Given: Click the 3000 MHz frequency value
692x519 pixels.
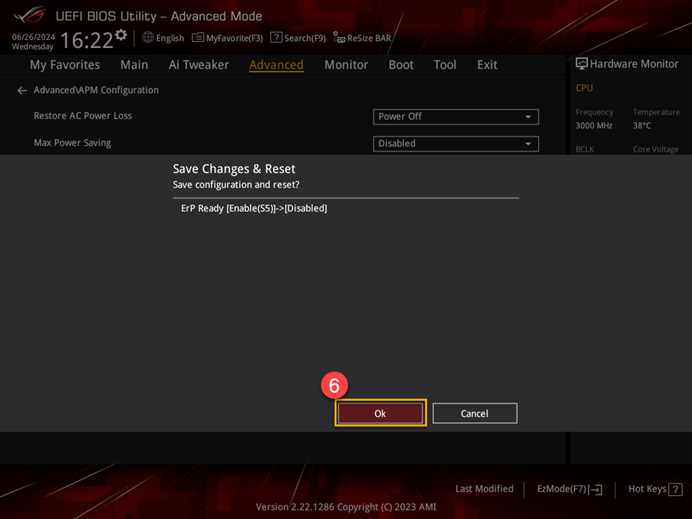Looking at the screenshot, I should [x=594, y=126].
